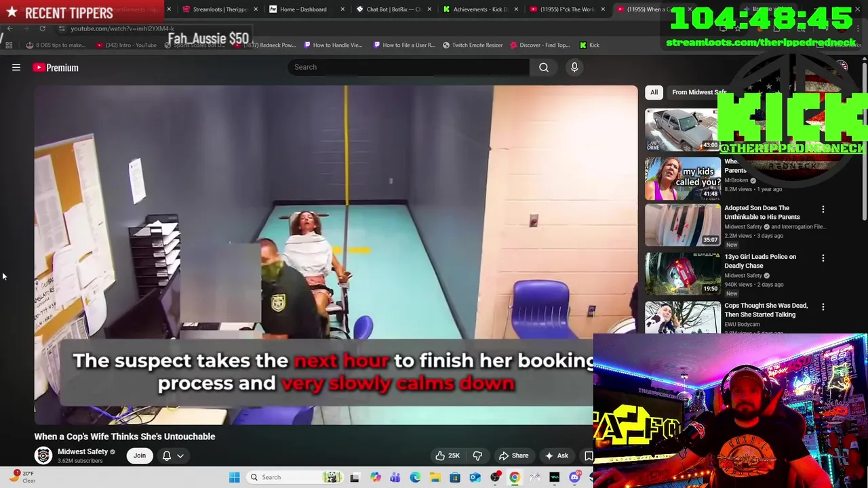Screen dimensions: 868x488
Task: Switch to Google Chrome taskbar icon
Action: [515, 477]
